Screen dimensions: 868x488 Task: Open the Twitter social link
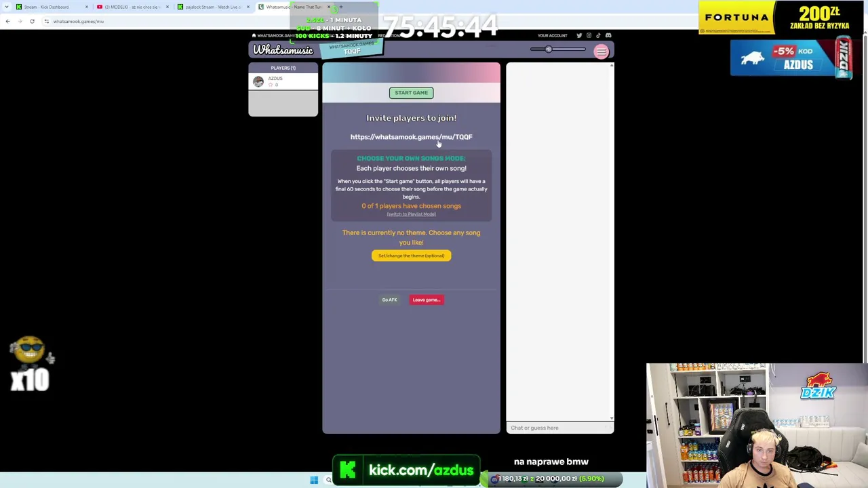click(579, 35)
